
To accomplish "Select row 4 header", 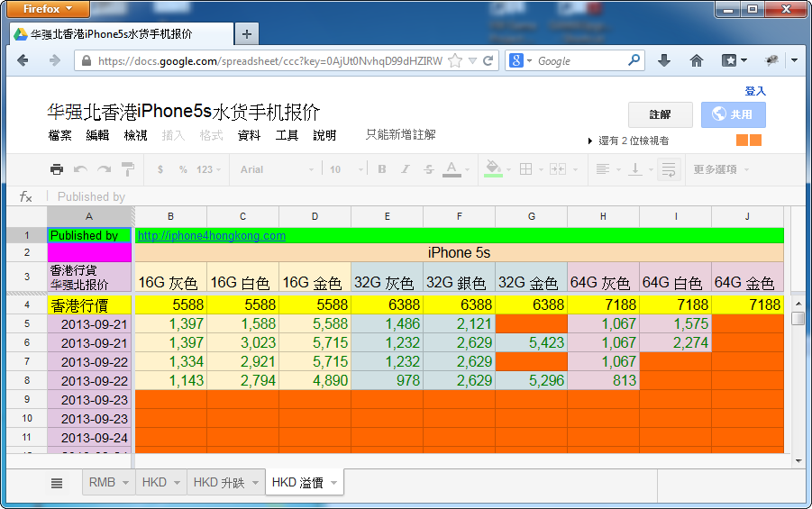I will [x=27, y=305].
